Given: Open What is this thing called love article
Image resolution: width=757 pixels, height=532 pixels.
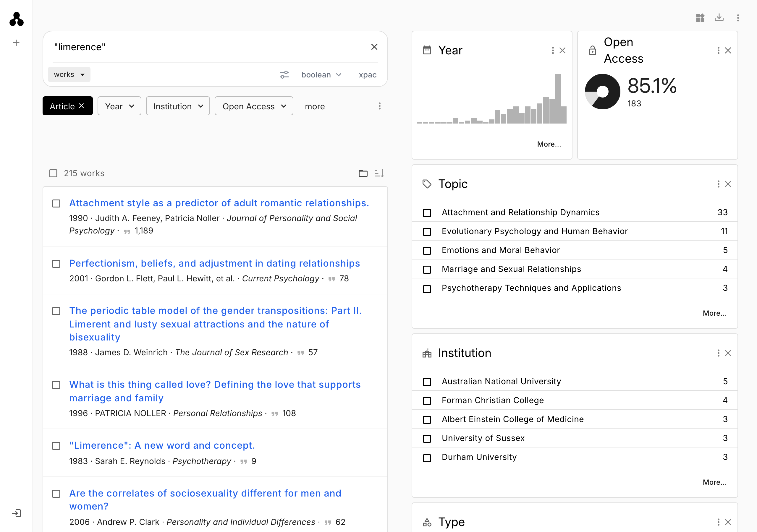Looking at the screenshot, I should (x=215, y=391).
